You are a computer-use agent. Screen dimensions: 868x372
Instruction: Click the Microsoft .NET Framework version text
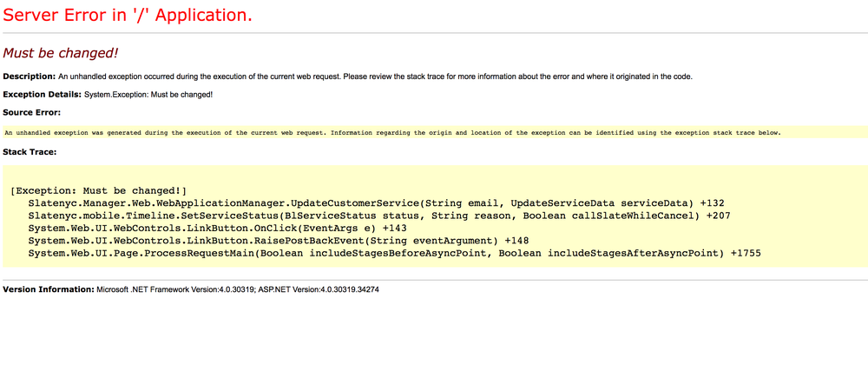coord(175,290)
